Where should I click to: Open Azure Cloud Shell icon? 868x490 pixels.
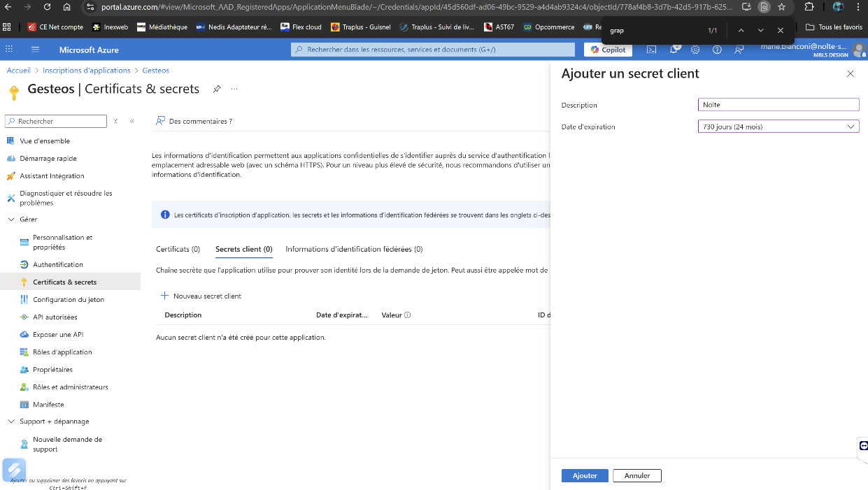point(651,50)
